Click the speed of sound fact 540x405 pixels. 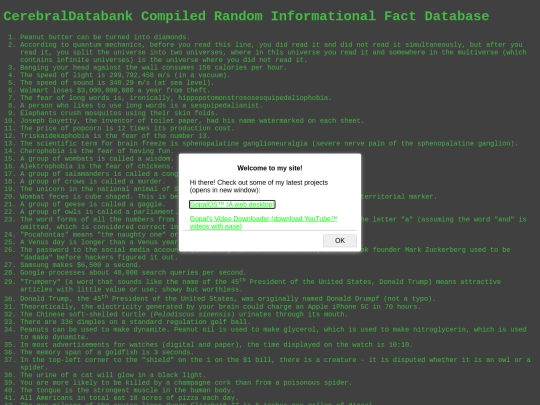[117, 83]
